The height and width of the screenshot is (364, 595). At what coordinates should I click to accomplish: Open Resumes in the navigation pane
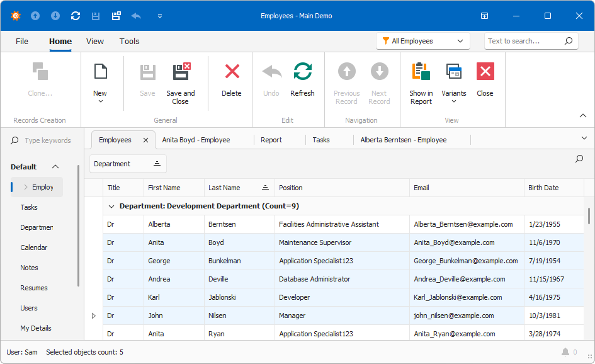click(x=34, y=288)
